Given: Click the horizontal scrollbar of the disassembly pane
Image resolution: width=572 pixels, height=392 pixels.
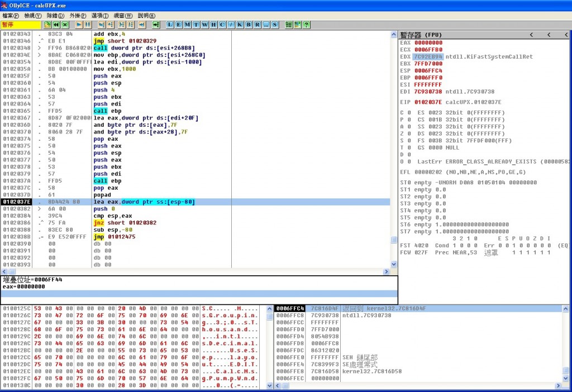Looking at the screenshot, I should click(x=196, y=272).
